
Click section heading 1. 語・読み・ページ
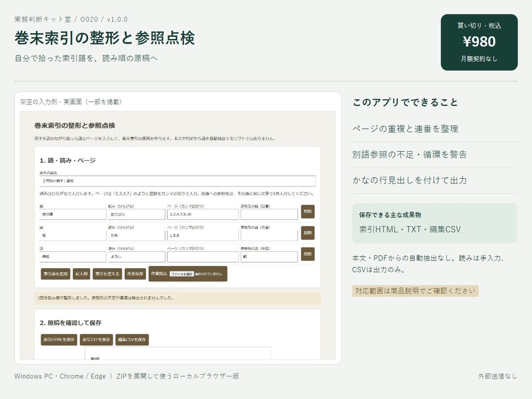68,161
